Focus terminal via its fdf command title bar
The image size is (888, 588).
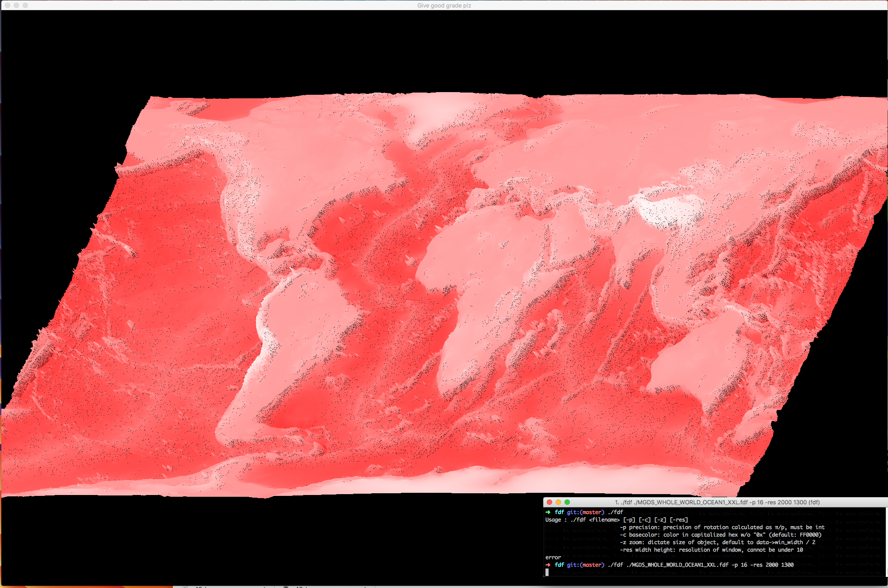coord(717,502)
